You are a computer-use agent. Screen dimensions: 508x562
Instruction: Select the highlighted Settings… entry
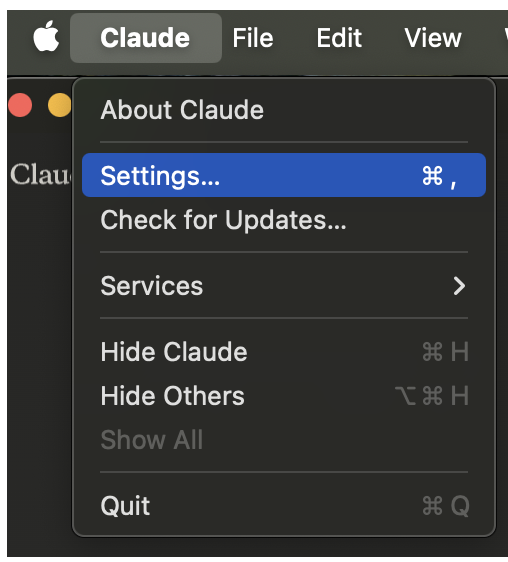point(284,175)
